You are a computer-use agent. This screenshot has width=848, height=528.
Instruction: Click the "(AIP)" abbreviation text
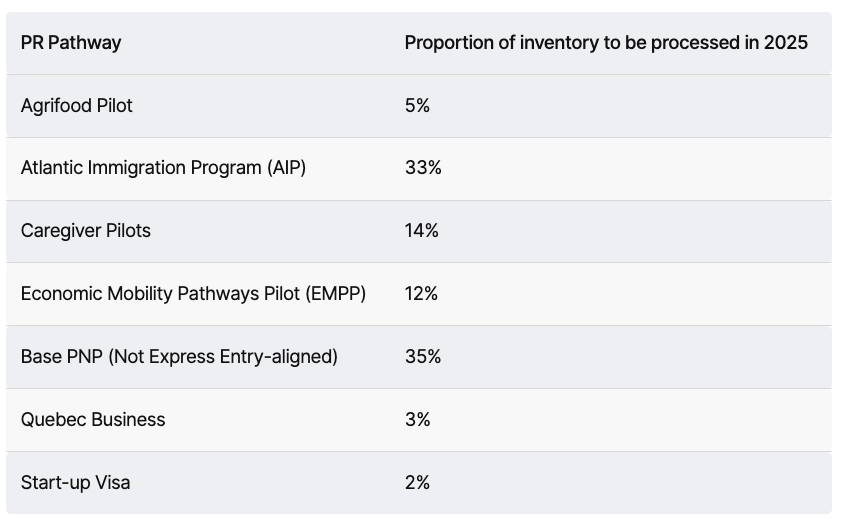tap(286, 168)
